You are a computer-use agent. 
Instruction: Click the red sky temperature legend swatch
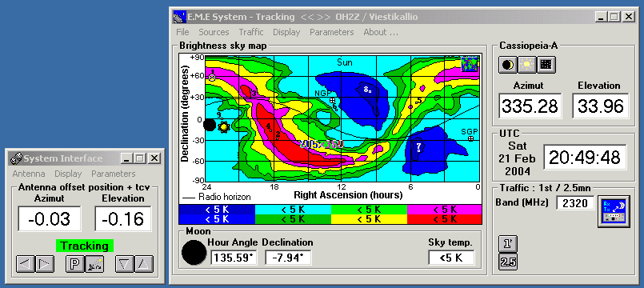444,219
